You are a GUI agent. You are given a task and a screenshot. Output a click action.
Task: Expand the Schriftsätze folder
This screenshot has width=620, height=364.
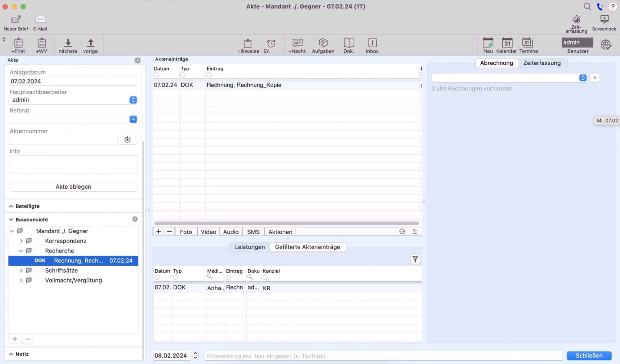pyautogui.click(x=21, y=271)
